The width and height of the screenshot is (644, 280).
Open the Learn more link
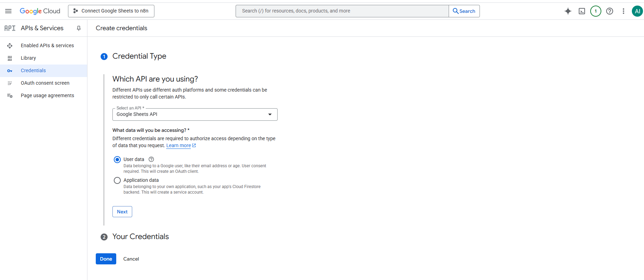[178, 145]
